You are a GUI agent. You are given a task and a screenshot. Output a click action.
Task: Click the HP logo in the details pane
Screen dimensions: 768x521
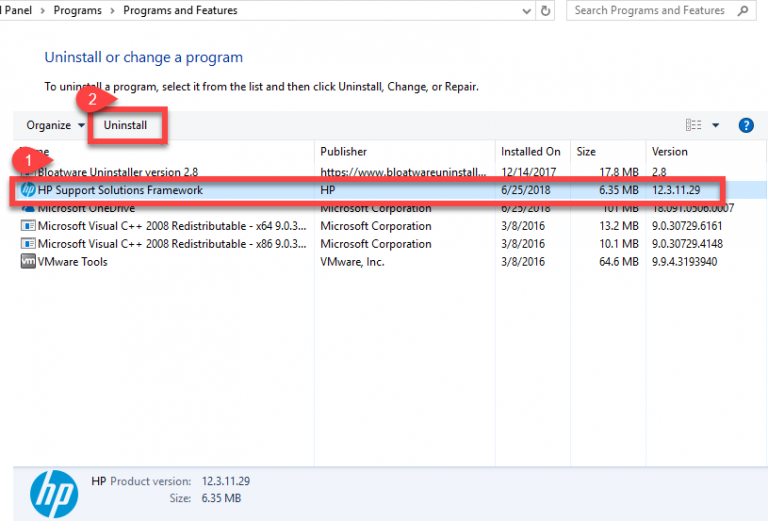[x=53, y=494]
